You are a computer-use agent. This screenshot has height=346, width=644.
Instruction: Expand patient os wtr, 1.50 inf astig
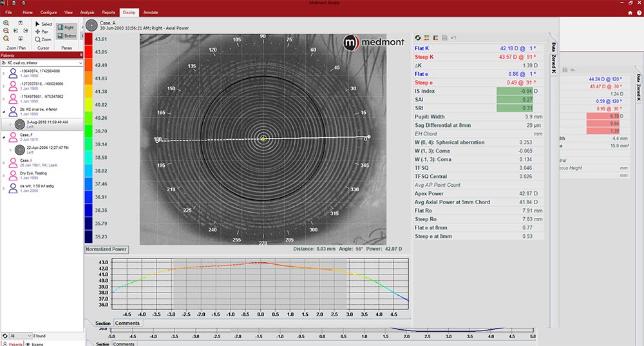click(x=4, y=188)
